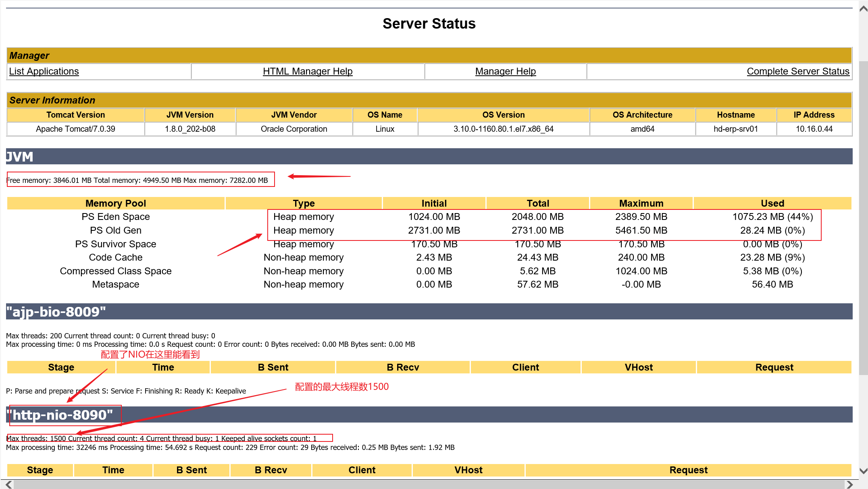Click PS Eden Space used value 1075.23 MB (44%)

(772, 217)
